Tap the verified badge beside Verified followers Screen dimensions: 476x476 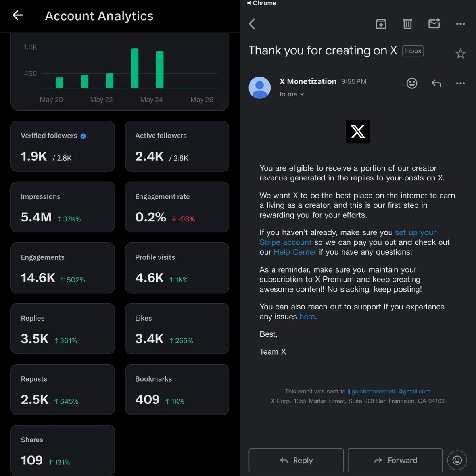pyautogui.click(x=83, y=136)
